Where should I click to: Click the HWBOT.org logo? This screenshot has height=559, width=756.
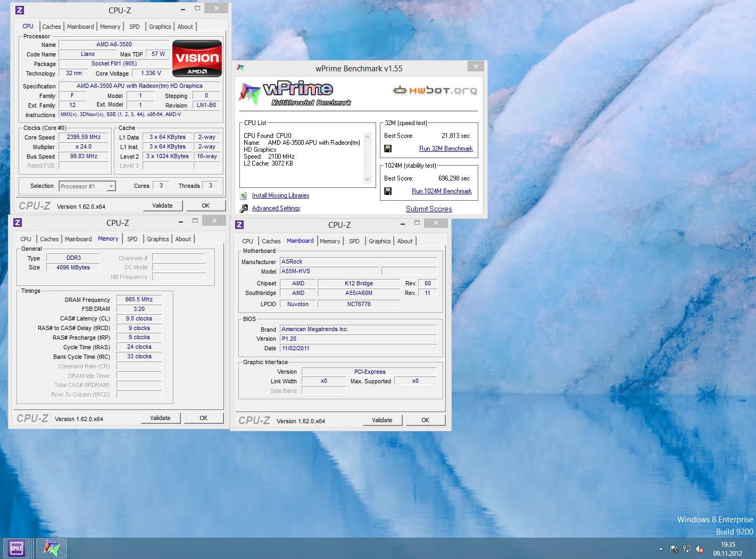click(x=435, y=91)
